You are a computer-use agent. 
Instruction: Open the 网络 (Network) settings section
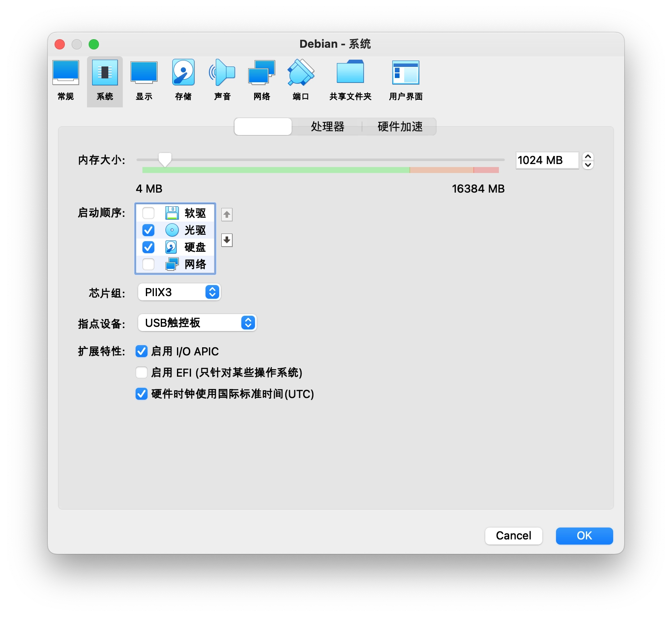click(262, 81)
